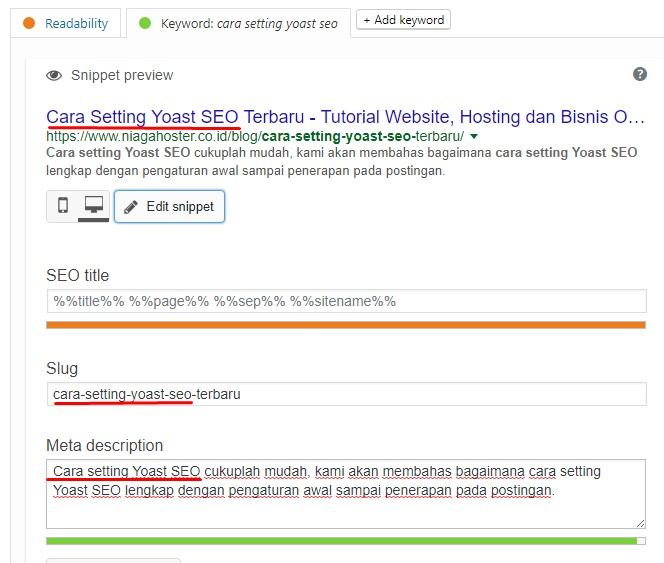Open the Readability tab
Image resolution: width=664 pixels, height=563 pixels.
pos(66,23)
